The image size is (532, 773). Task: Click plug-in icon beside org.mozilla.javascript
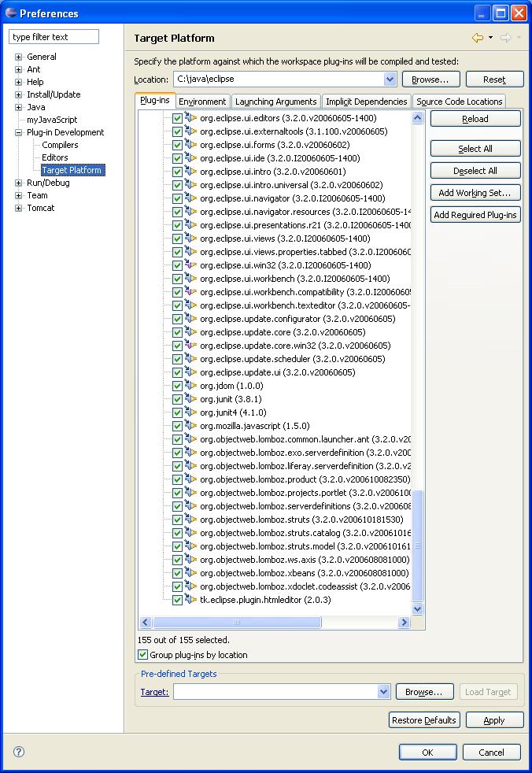[190, 425]
